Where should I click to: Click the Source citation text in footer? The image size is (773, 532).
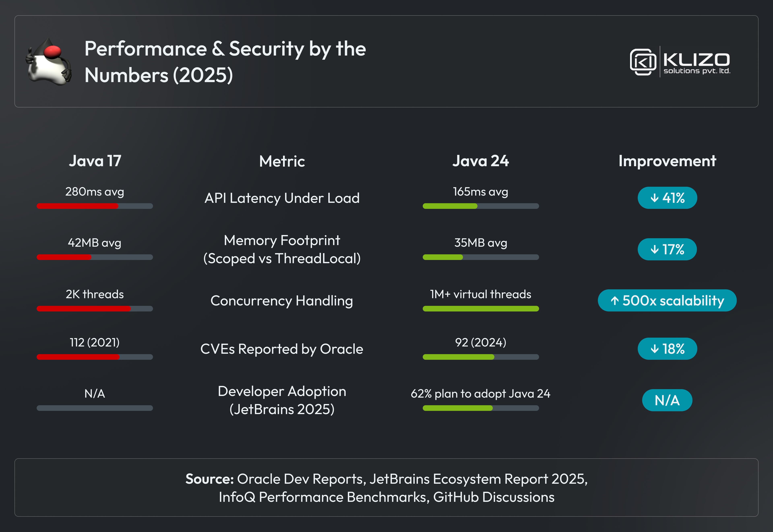386,488
